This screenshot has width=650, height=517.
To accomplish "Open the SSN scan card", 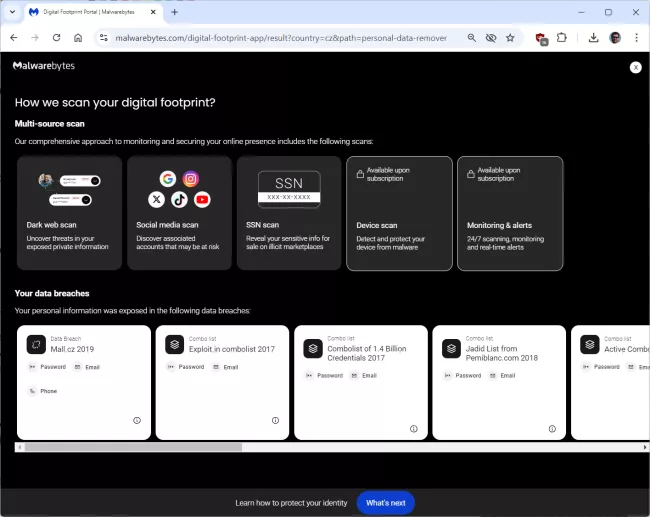I will [289, 213].
